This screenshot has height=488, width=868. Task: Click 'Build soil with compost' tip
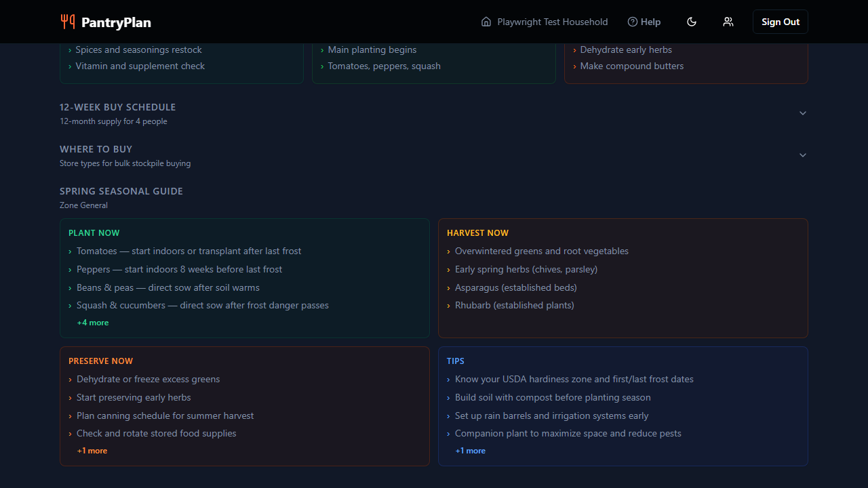[553, 397]
